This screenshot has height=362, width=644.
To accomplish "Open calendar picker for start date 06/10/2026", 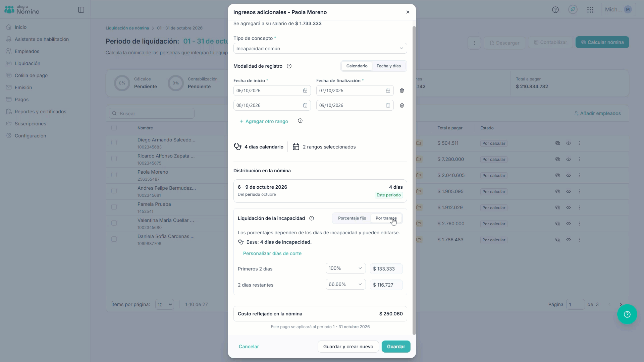I will 305,90.
